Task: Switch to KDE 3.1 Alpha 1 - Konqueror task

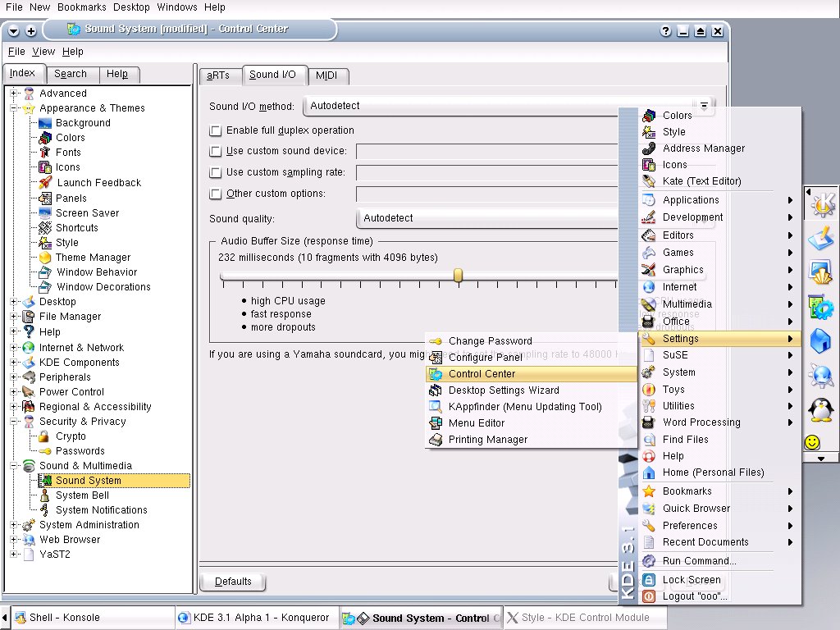Action: (x=257, y=618)
